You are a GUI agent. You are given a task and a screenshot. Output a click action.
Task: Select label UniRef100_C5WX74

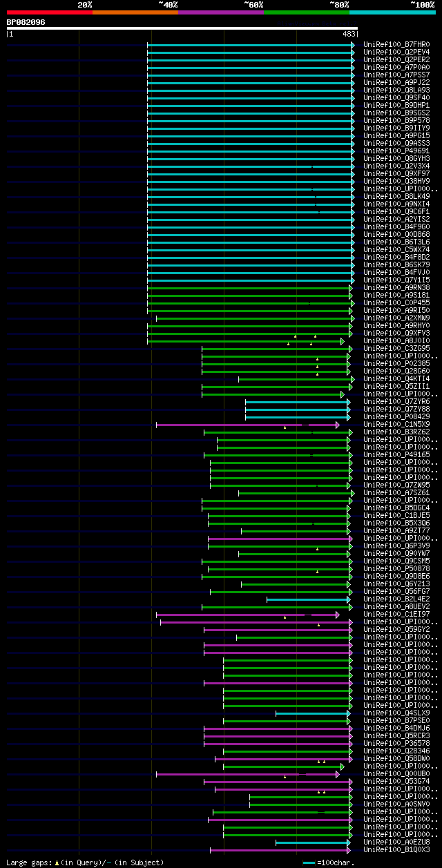[396, 249]
